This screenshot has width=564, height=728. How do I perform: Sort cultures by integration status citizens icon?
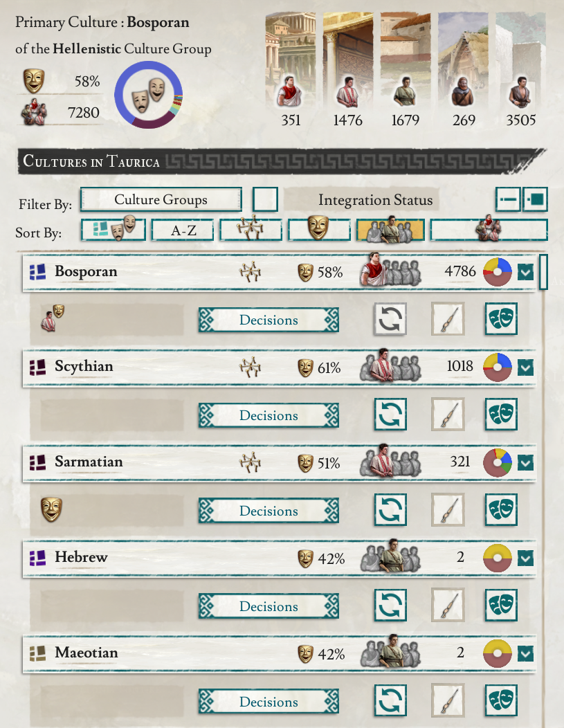(x=390, y=229)
